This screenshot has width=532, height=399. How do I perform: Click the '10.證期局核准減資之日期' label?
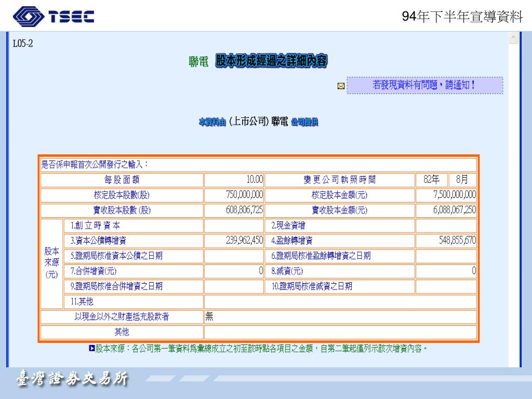tap(312, 286)
